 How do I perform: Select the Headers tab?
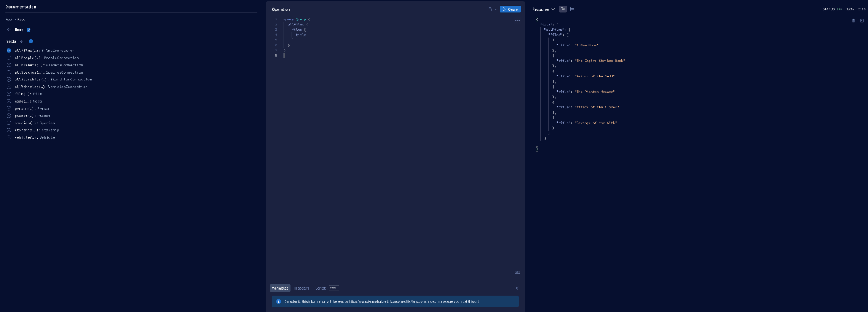(302, 288)
